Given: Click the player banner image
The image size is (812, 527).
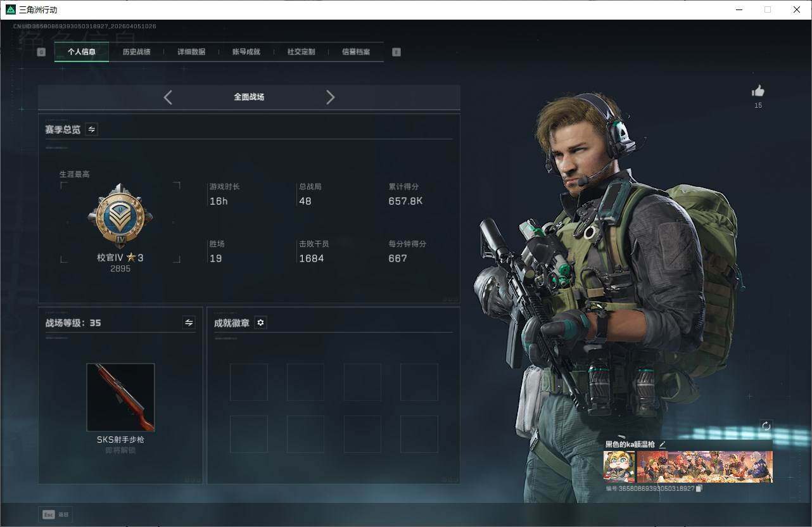Looking at the screenshot, I should (x=704, y=467).
